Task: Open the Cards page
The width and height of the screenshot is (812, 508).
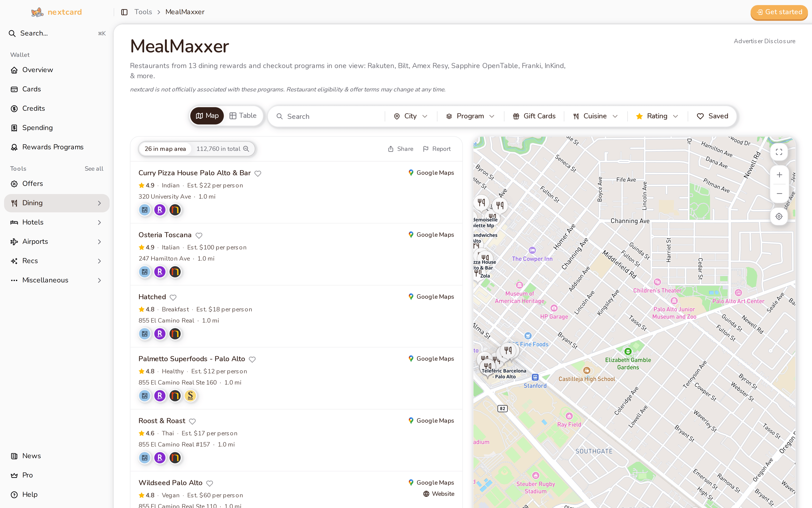Action: 57,89
